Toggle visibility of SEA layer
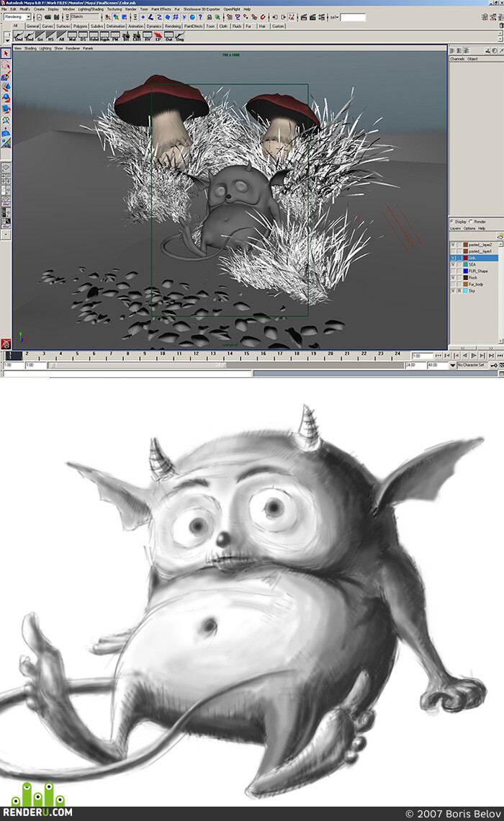The width and height of the screenshot is (504, 821). [453, 264]
